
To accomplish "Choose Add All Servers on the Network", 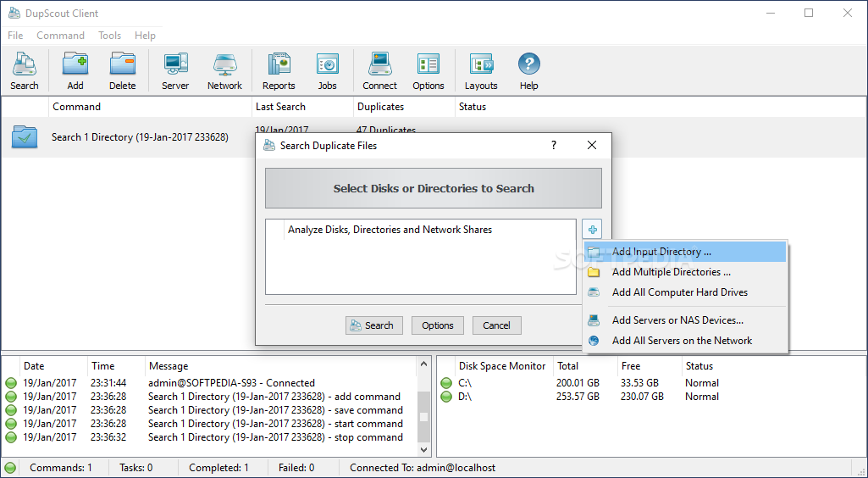I will pyautogui.click(x=685, y=341).
